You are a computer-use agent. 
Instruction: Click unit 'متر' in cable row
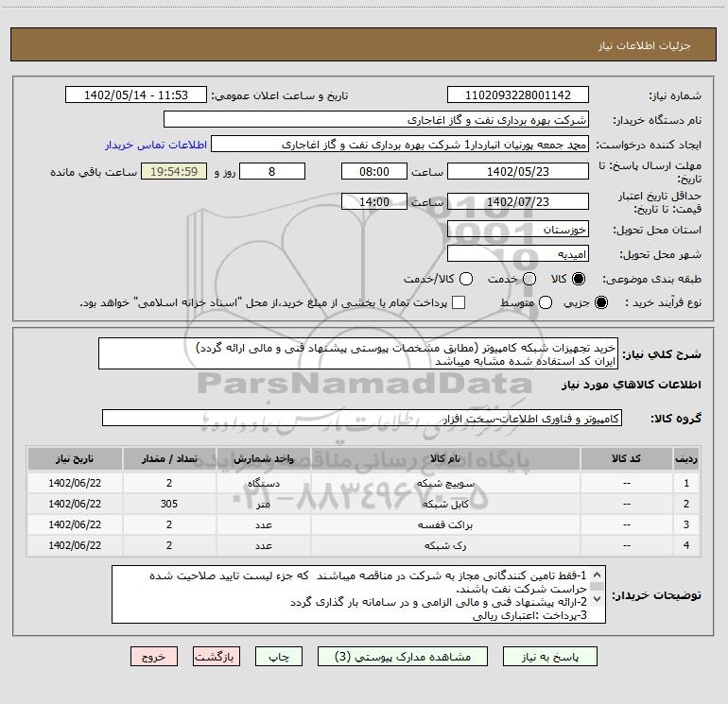263,504
